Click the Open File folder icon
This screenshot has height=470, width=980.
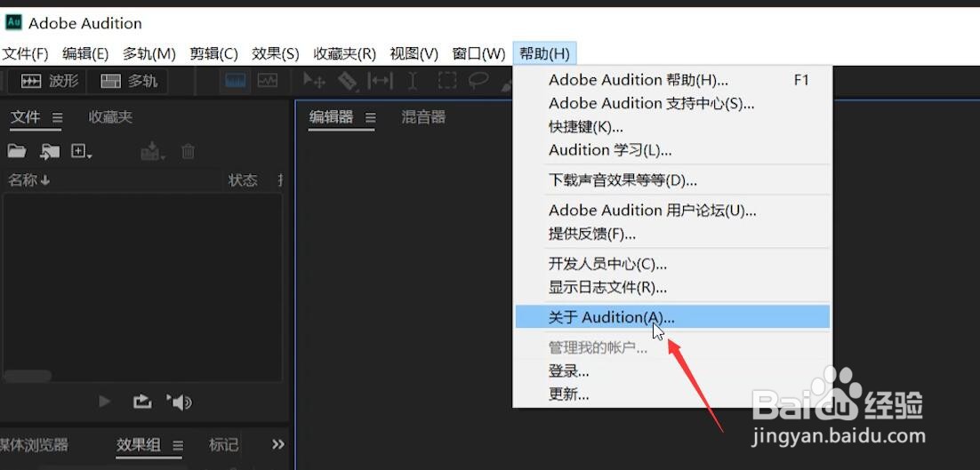coord(17,151)
